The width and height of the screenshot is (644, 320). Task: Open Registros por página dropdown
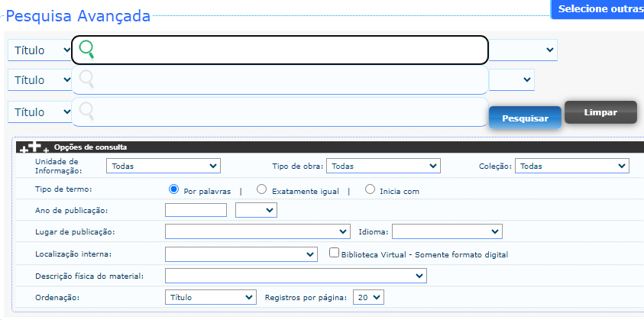coord(368,297)
